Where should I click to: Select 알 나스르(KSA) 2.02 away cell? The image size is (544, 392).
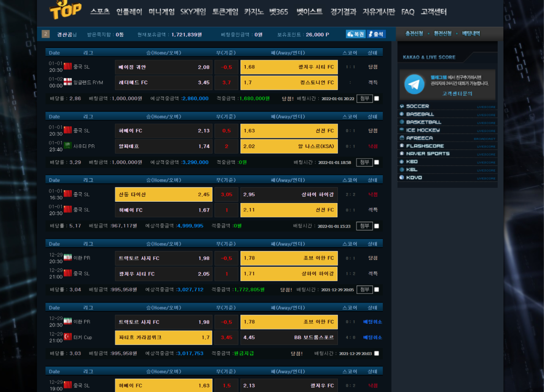289,146
